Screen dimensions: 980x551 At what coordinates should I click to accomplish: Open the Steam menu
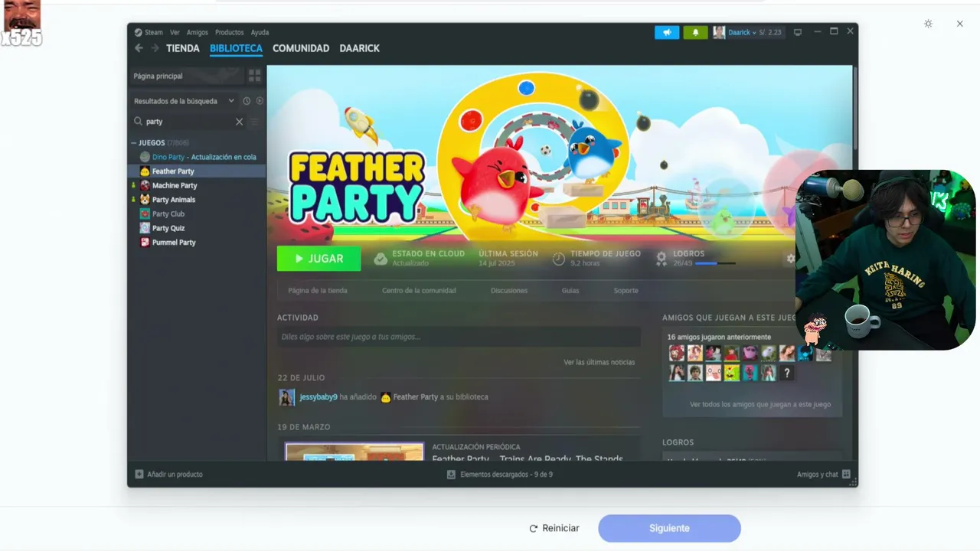point(154,32)
